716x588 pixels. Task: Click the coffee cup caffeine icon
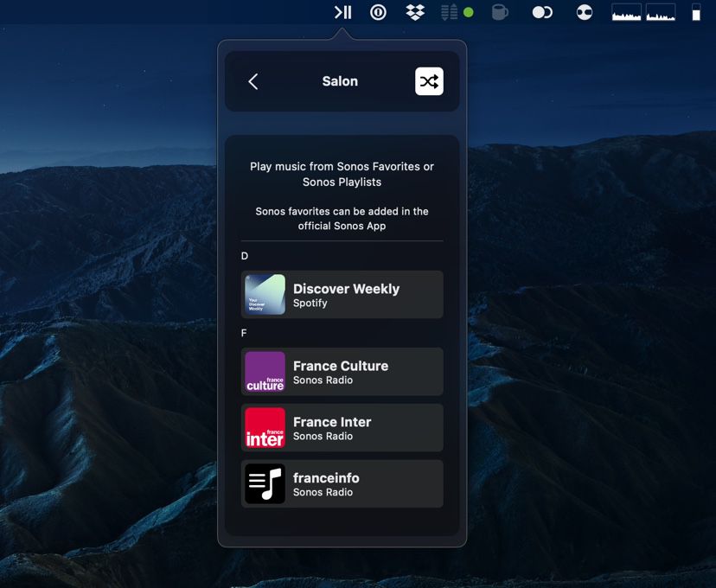click(500, 12)
